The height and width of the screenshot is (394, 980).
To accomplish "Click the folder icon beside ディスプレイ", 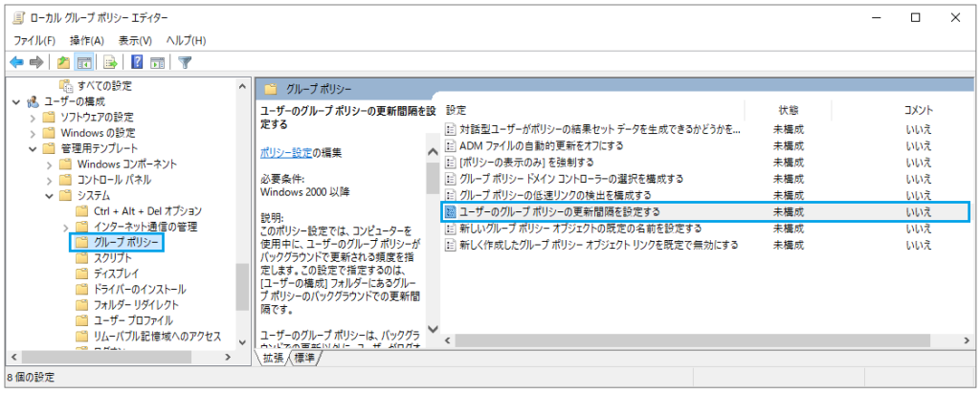I will coord(82,273).
